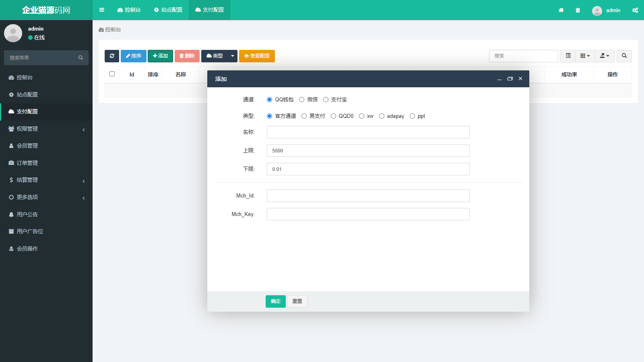Toggle the sidebar hamburger menu icon
The image size is (644, 362).
click(102, 10)
